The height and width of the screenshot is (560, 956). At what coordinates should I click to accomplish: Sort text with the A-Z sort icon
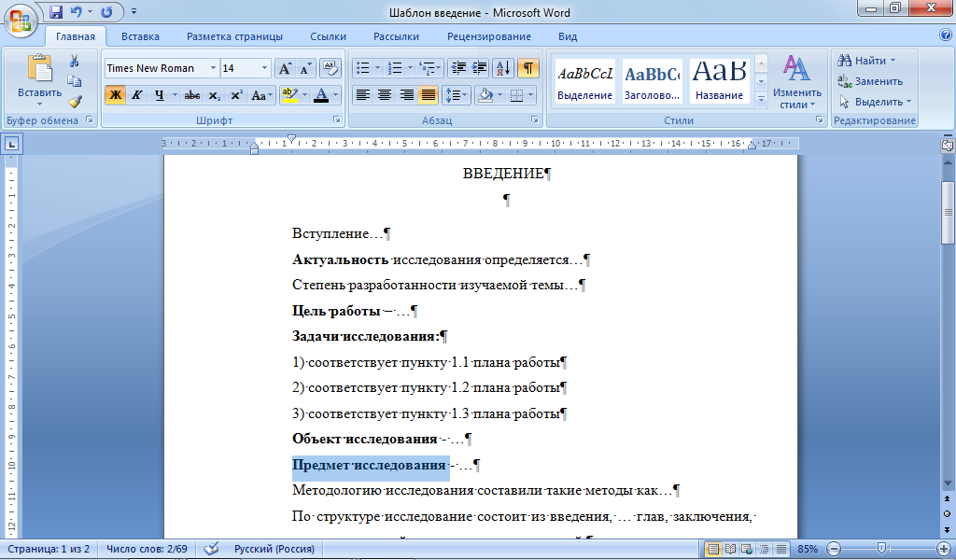click(503, 68)
